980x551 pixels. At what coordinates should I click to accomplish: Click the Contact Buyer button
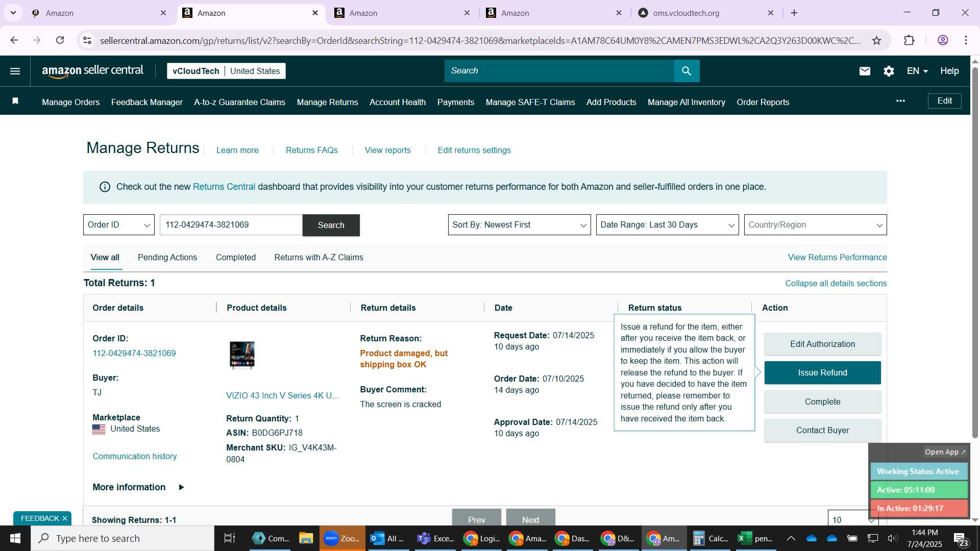click(x=822, y=431)
